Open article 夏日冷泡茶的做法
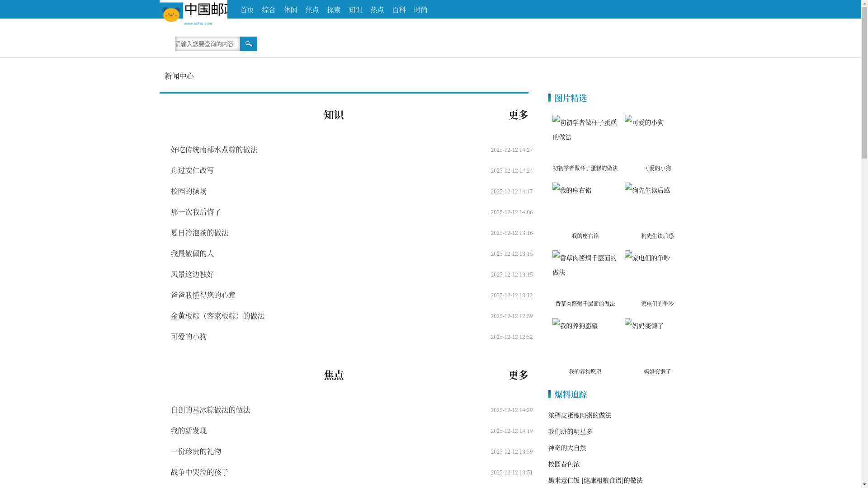This screenshot has width=868, height=488. click(x=199, y=233)
